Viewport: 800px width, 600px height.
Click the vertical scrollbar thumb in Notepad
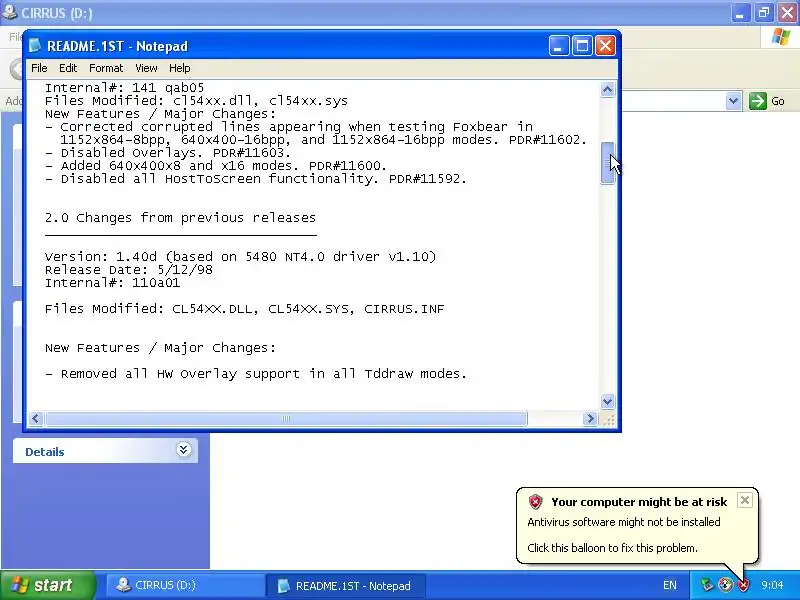click(x=607, y=163)
